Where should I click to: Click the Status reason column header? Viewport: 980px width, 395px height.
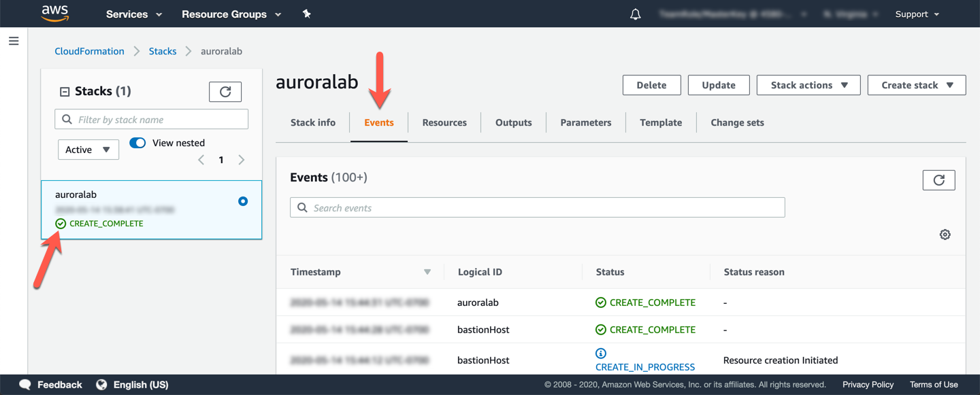pyautogui.click(x=754, y=272)
